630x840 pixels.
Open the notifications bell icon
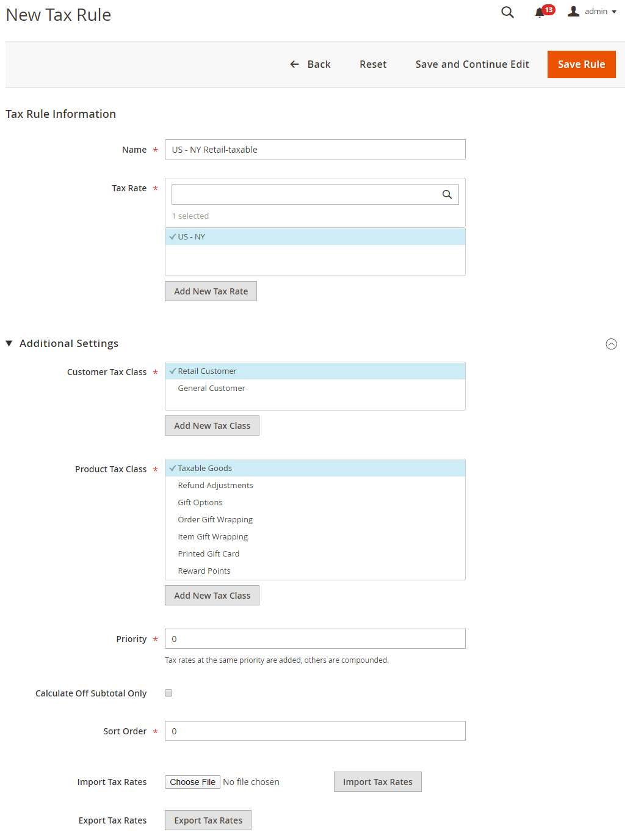click(540, 13)
